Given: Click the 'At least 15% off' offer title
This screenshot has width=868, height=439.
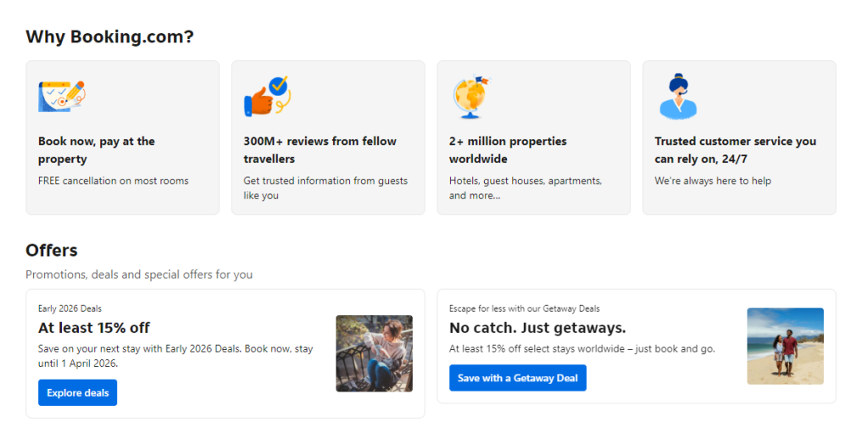Looking at the screenshot, I should click(x=94, y=328).
